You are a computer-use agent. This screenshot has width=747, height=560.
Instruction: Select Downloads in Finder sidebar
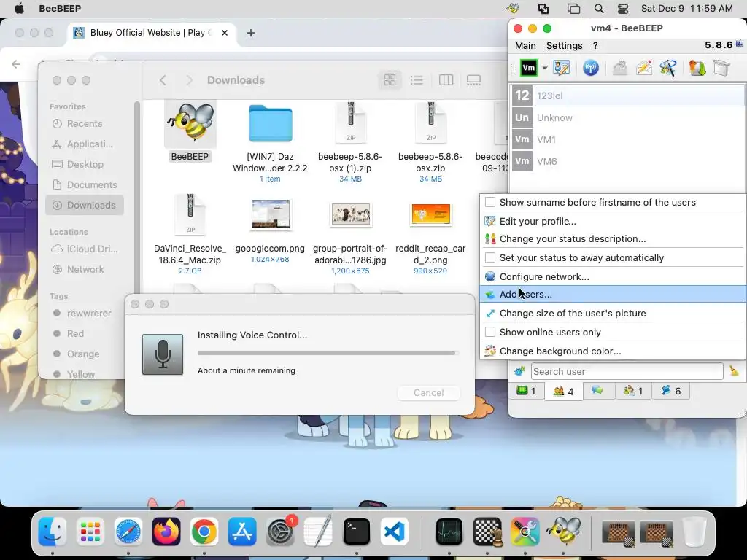click(85, 205)
